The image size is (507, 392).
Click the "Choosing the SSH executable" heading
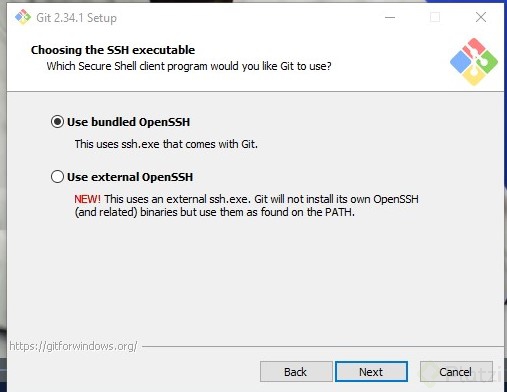pos(113,50)
